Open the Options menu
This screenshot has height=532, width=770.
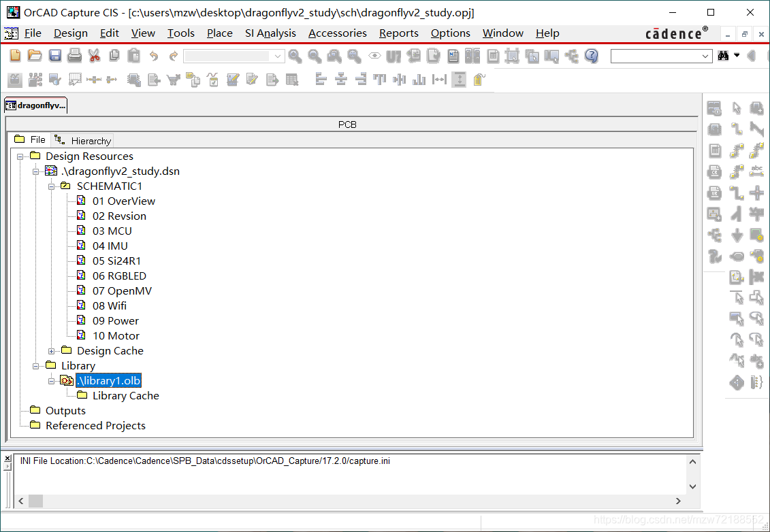pos(450,33)
